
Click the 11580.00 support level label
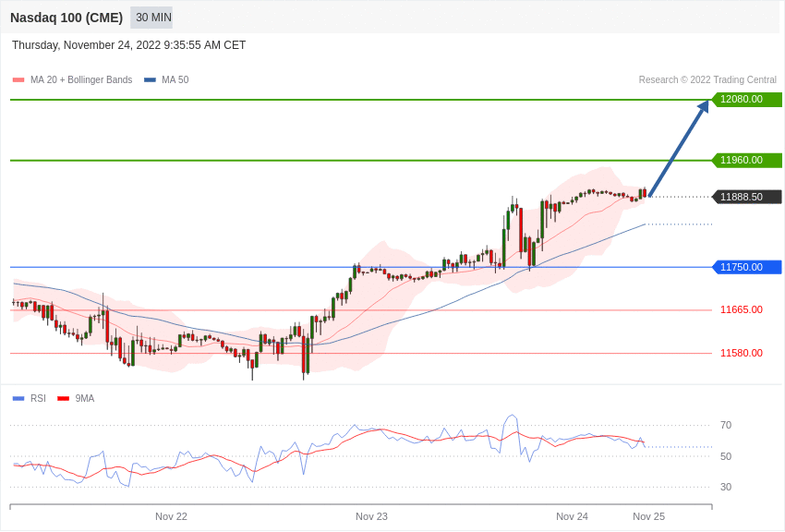tap(742, 354)
